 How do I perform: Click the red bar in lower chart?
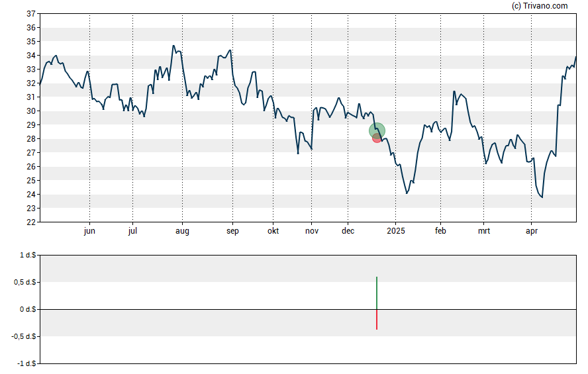[377, 320]
